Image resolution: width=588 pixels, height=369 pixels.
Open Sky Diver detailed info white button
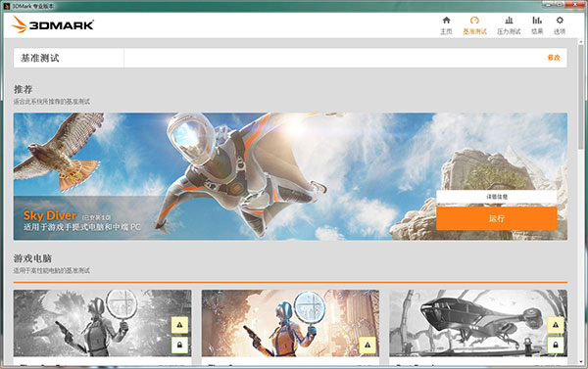click(x=497, y=197)
